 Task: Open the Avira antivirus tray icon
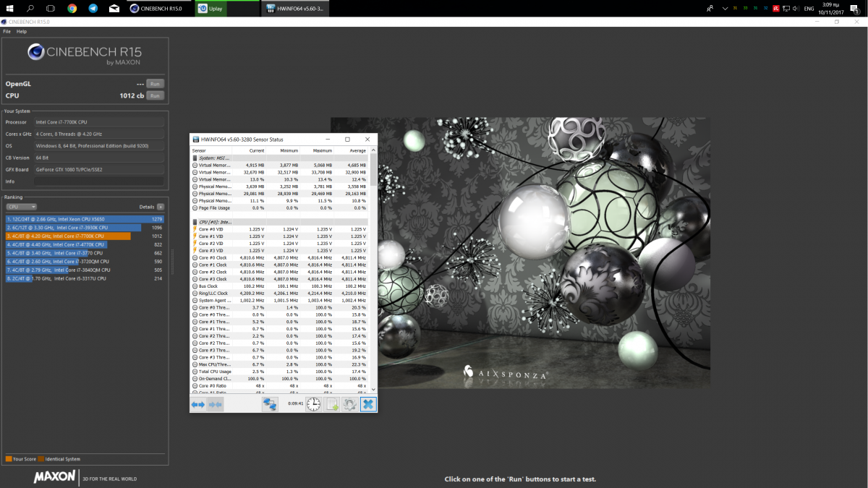pyautogui.click(x=775, y=9)
